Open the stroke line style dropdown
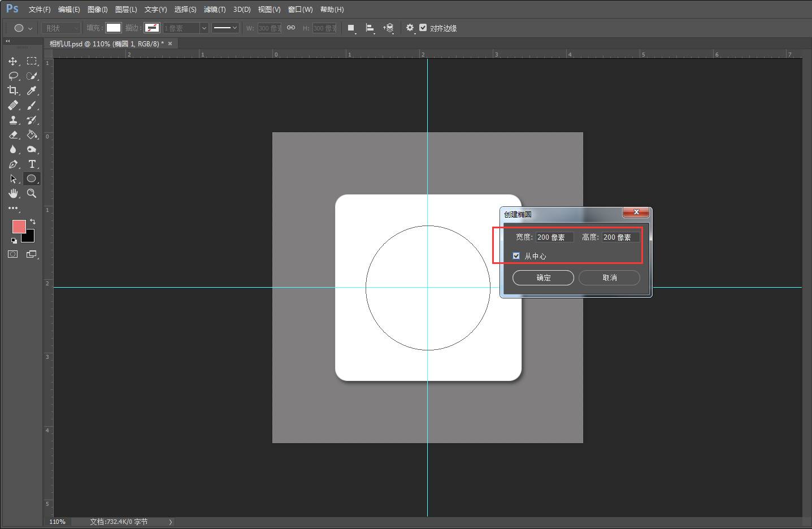 click(225, 28)
